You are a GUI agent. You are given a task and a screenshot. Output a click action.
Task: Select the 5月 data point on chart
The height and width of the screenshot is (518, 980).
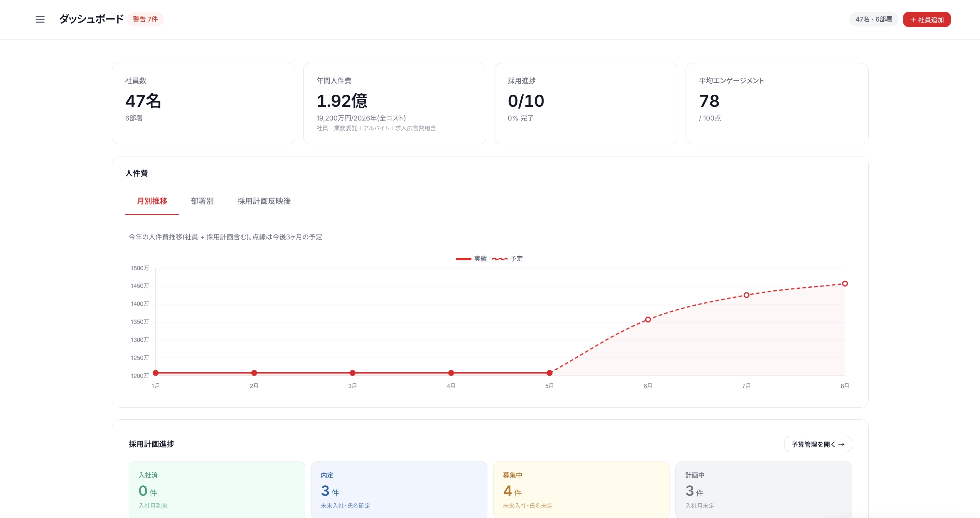click(549, 373)
